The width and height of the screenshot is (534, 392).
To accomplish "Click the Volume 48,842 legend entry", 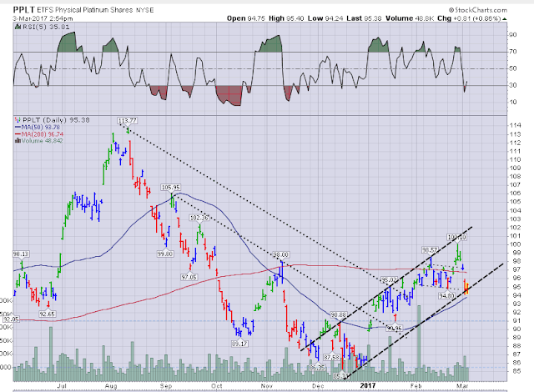I will click(42, 141).
